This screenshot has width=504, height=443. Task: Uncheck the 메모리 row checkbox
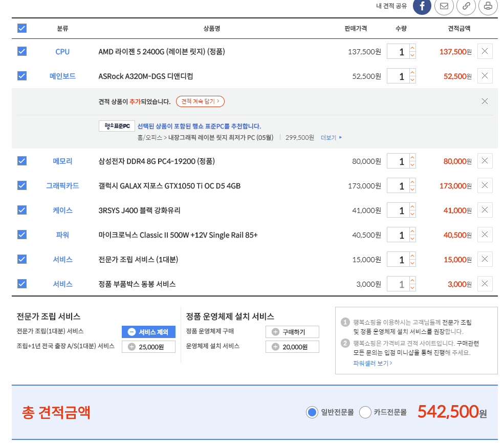click(x=22, y=161)
